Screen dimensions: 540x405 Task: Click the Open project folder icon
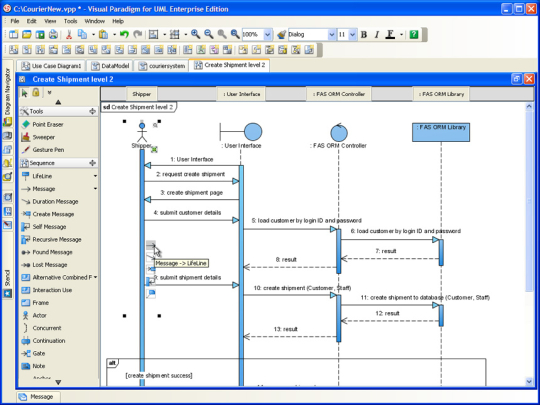[x=27, y=34]
